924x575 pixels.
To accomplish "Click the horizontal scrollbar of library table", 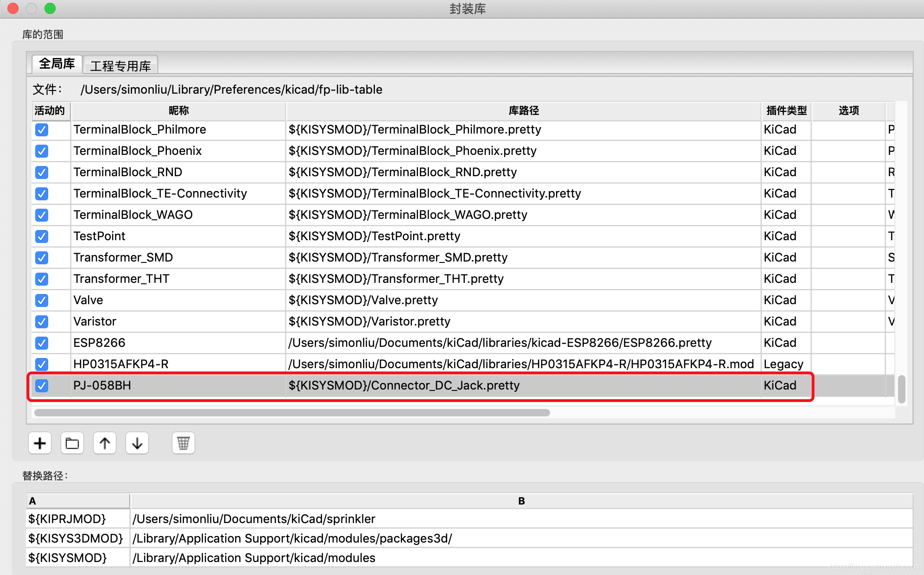I will click(x=292, y=412).
